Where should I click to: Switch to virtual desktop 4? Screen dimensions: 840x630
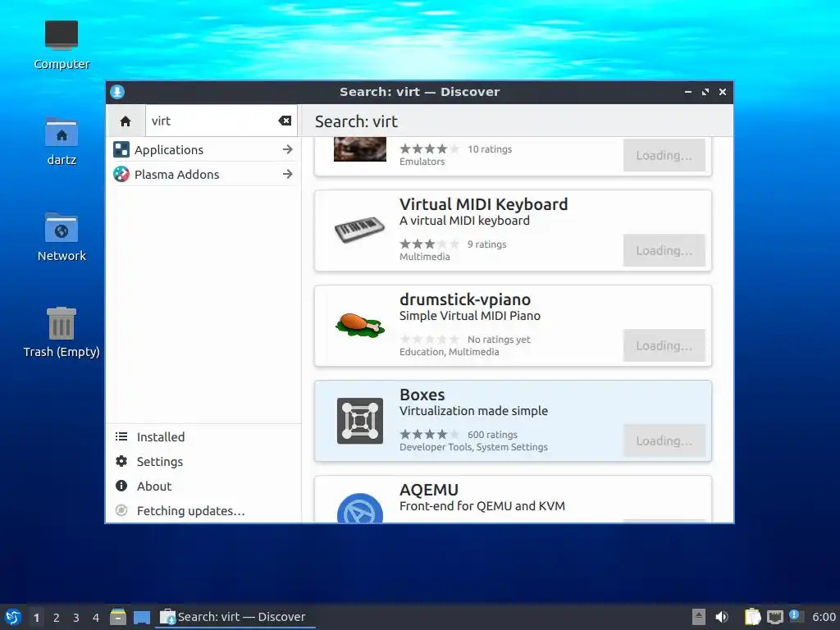coord(96,618)
